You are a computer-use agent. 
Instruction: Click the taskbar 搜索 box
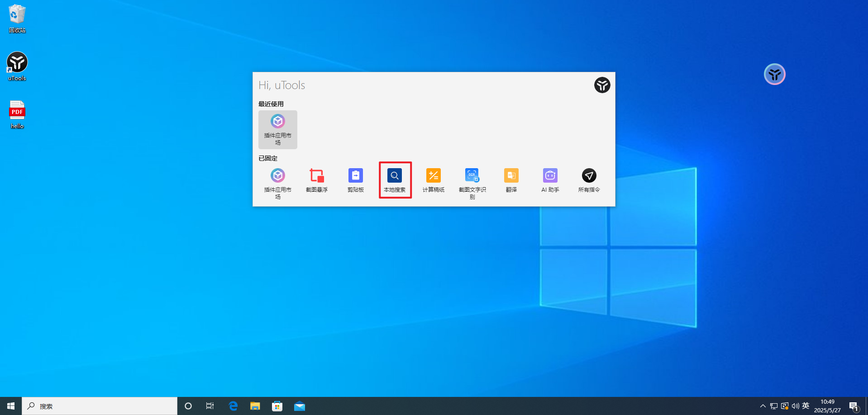tap(100, 406)
